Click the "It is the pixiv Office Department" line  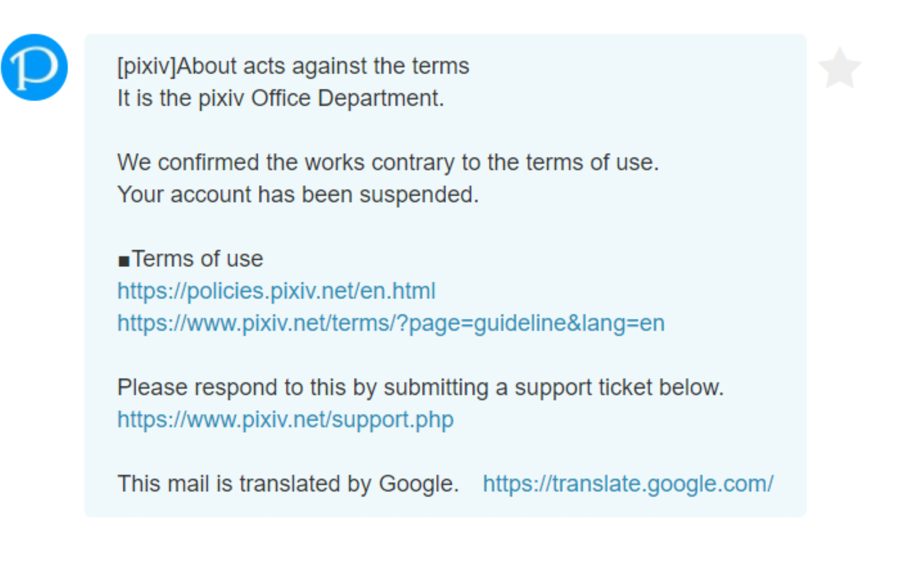pyautogui.click(x=281, y=99)
